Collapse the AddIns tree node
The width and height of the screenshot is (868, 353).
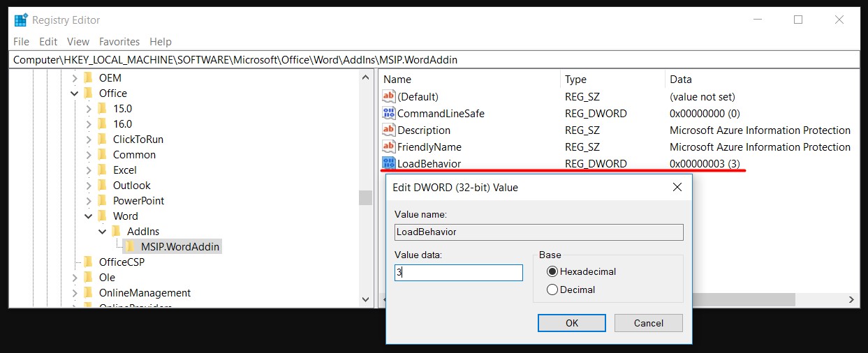coord(102,232)
